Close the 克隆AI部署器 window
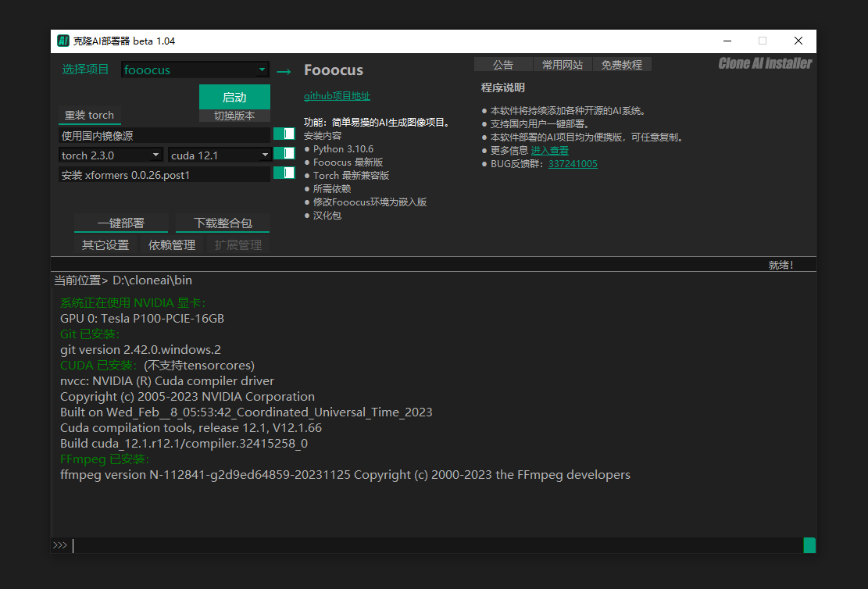The width and height of the screenshot is (868, 589). click(798, 41)
